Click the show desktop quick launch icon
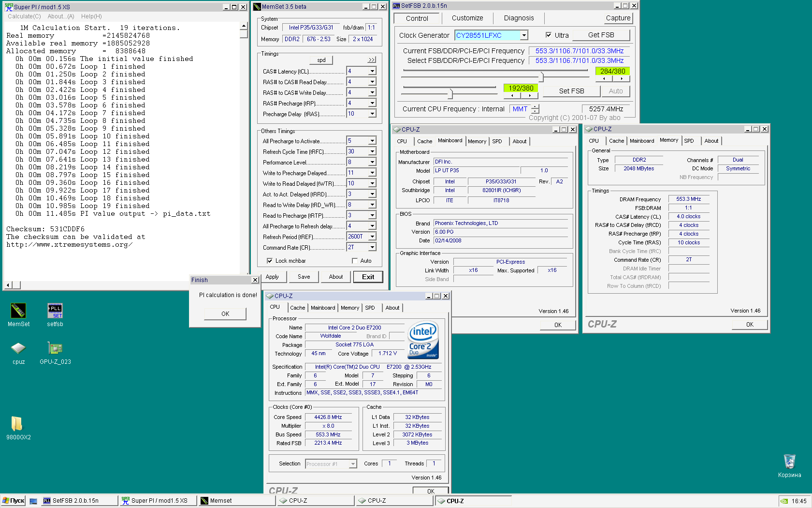 click(x=33, y=501)
